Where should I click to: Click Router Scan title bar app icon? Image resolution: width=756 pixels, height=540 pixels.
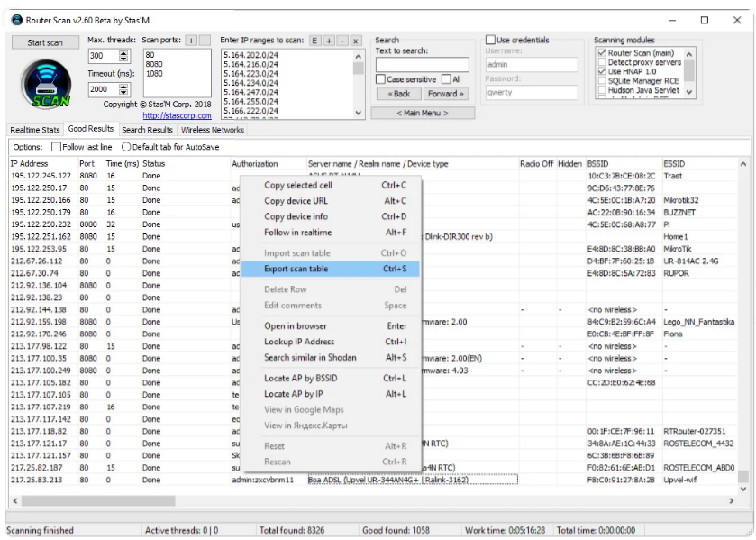click(16, 19)
